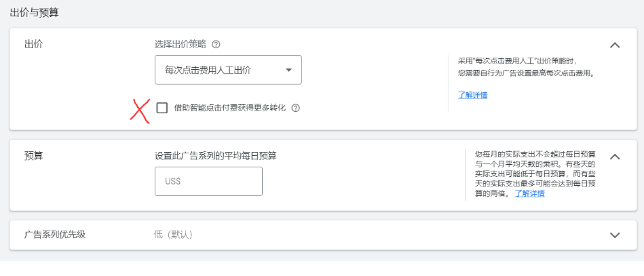Collapse the 出价 section with its chevron
The width and height of the screenshot is (644, 276).
pos(615,45)
